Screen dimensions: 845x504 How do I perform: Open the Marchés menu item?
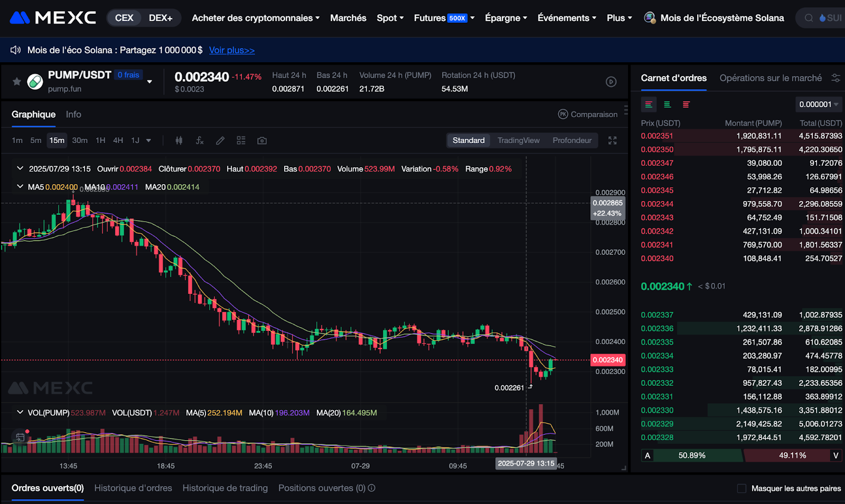[348, 18]
